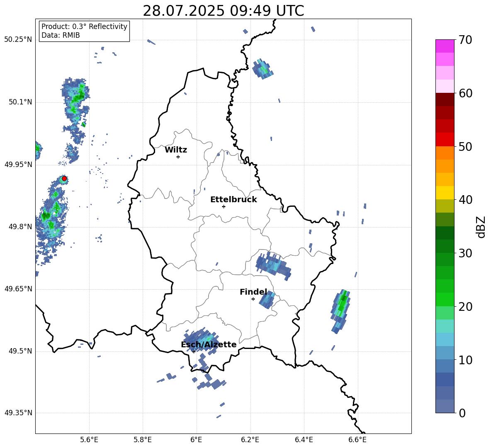Click the 49.65°N latitude tick label
Screen dimensions: 491x448
coord(18,288)
